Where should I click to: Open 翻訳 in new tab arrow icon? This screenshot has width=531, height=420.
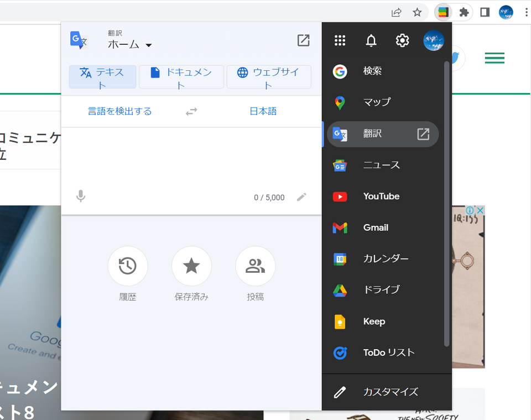tap(423, 134)
